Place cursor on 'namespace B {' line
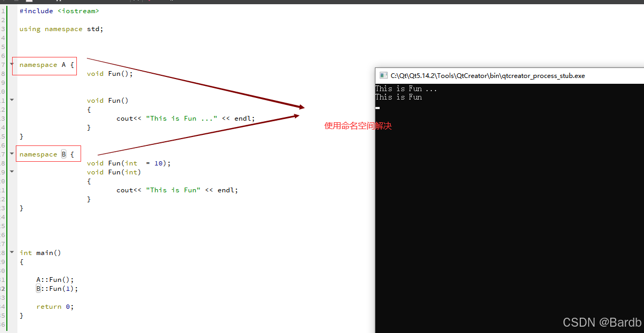The width and height of the screenshot is (644, 333). 47,154
